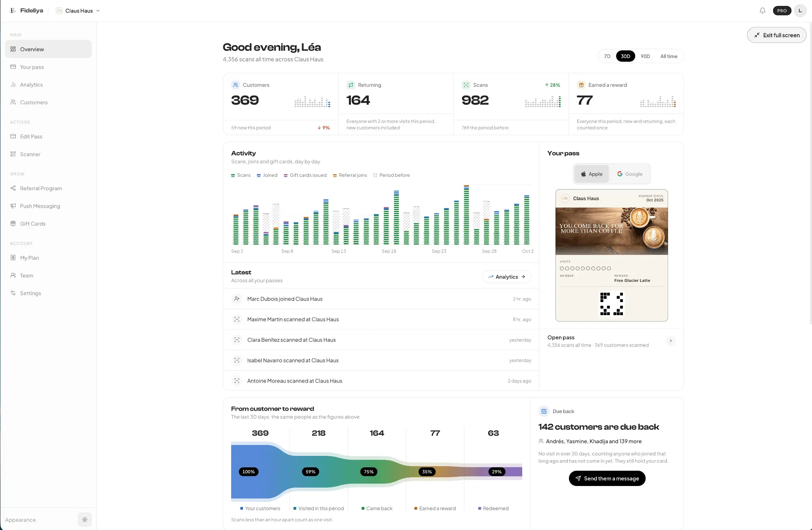Open Marc Dubois joined Claus Haus row
The image size is (812, 530).
(381, 299)
